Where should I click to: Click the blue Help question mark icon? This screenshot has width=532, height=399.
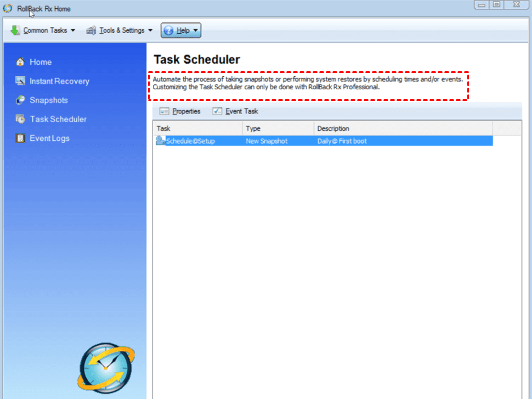(168, 31)
